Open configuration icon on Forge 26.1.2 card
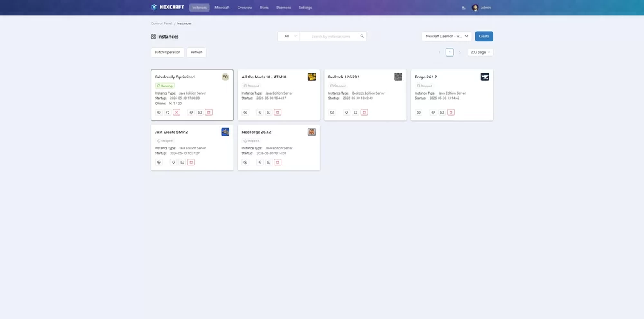Screen dimensions: 644x319 click(433, 113)
